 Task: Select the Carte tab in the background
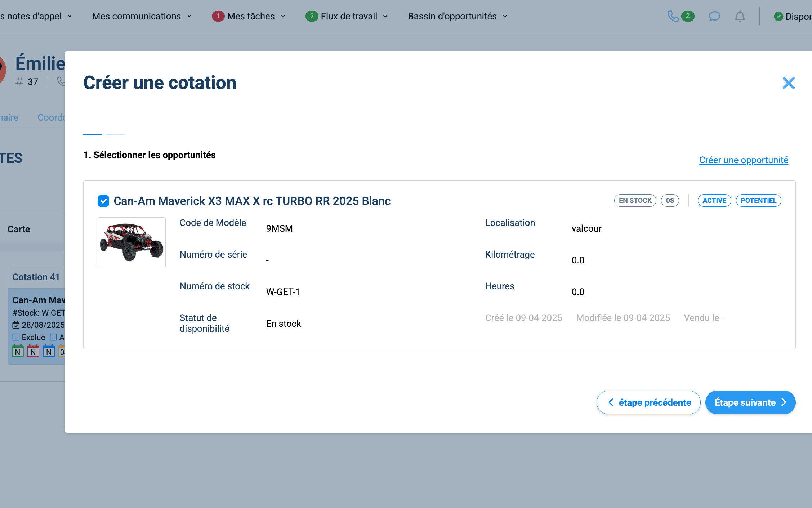[19, 229]
